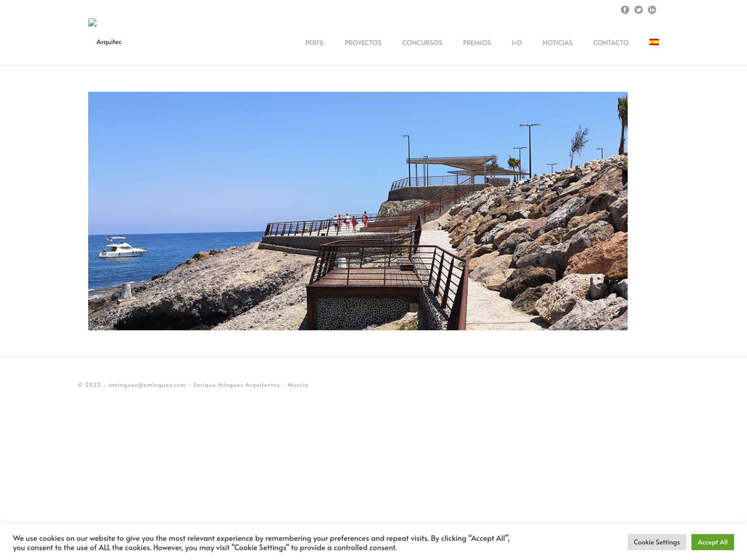The height and width of the screenshot is (560, 747).
Task: Click the cookie consent message text
Action: tap(261, 542)
